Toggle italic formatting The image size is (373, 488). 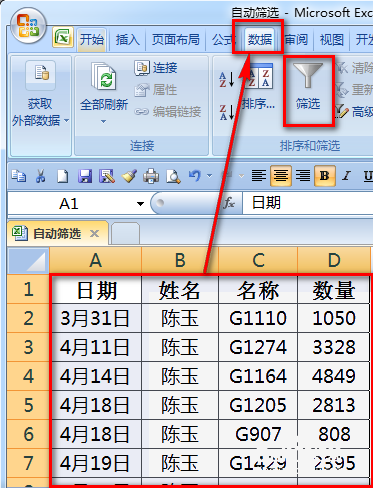347,175
